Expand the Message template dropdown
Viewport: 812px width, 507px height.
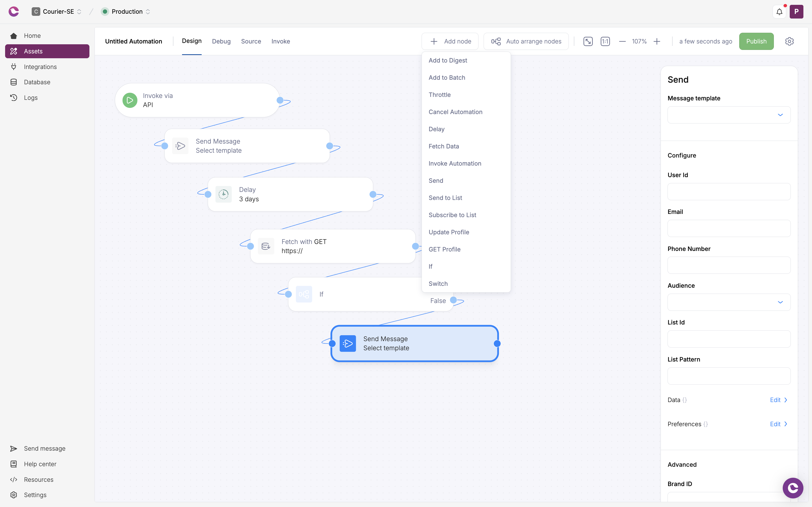point(781,115)
